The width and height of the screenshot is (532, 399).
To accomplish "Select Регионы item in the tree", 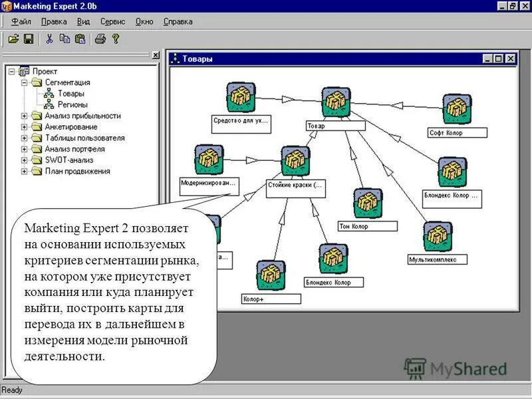I will [72, 104].
